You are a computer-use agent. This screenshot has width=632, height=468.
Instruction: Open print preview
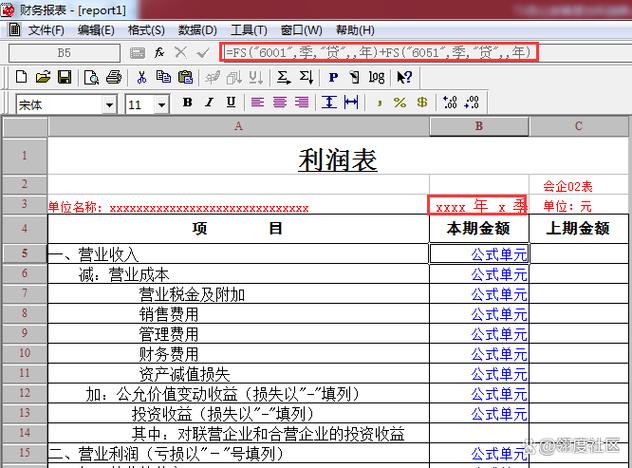[x=91, y=77]
